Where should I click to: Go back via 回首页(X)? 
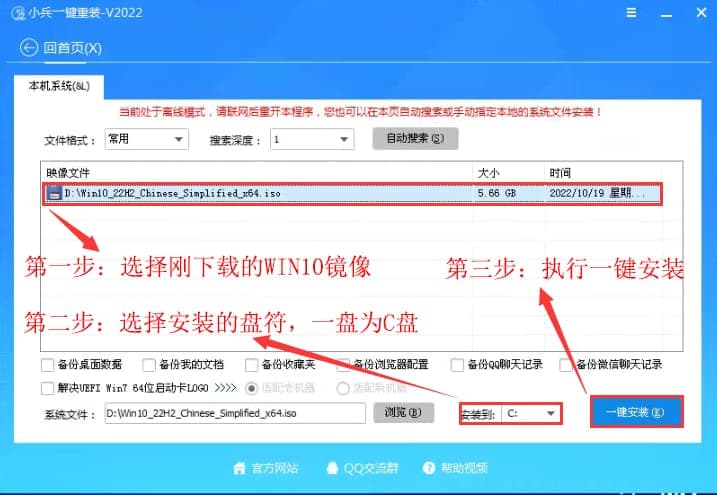(72, 48)
